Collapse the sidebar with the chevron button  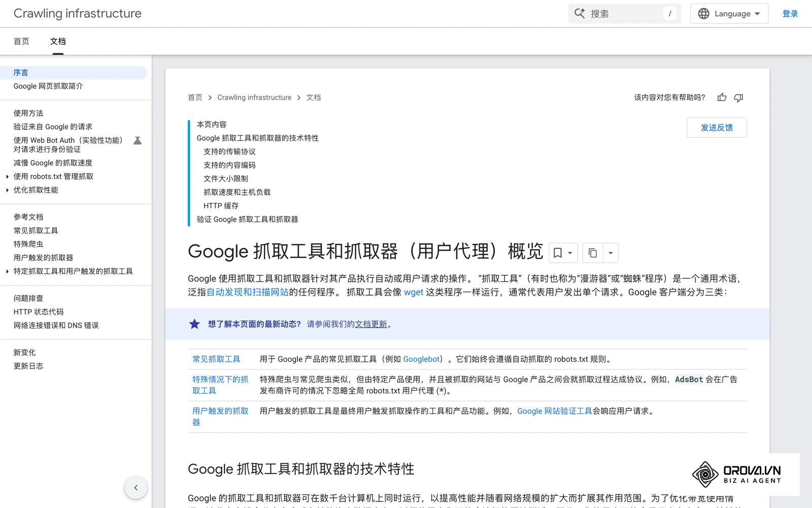click(x=136, y=488)
